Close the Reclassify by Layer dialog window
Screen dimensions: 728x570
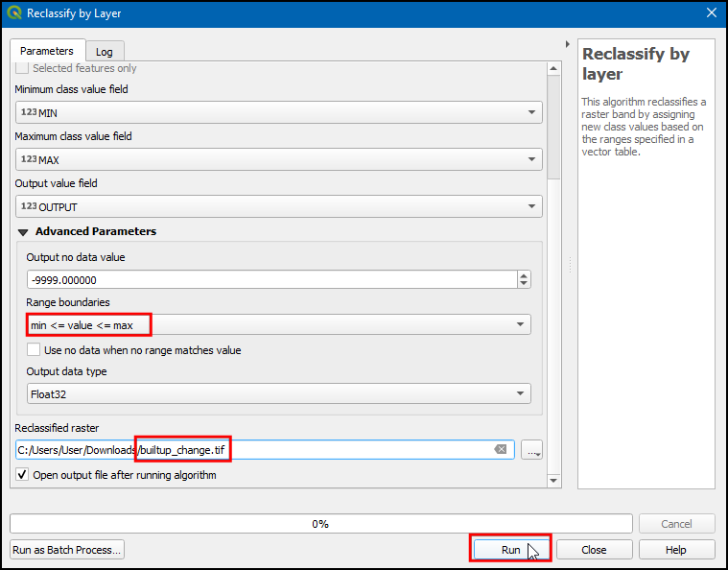coord(711,13)
